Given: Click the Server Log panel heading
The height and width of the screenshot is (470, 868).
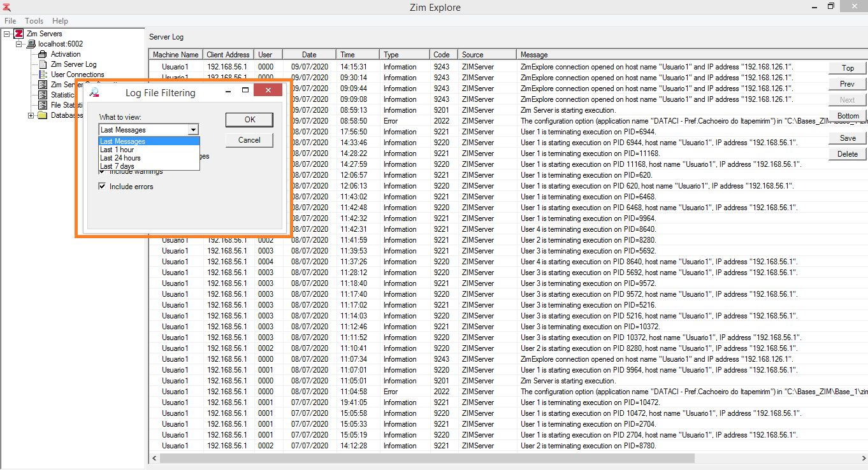Looking at the screenshot, I should (166, 37).
